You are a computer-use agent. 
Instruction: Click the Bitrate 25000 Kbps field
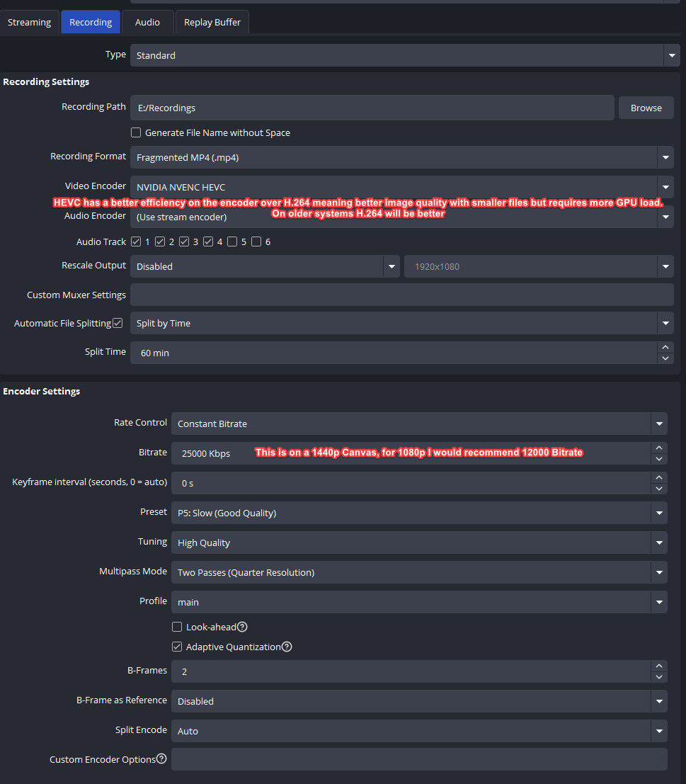[411, 453]
